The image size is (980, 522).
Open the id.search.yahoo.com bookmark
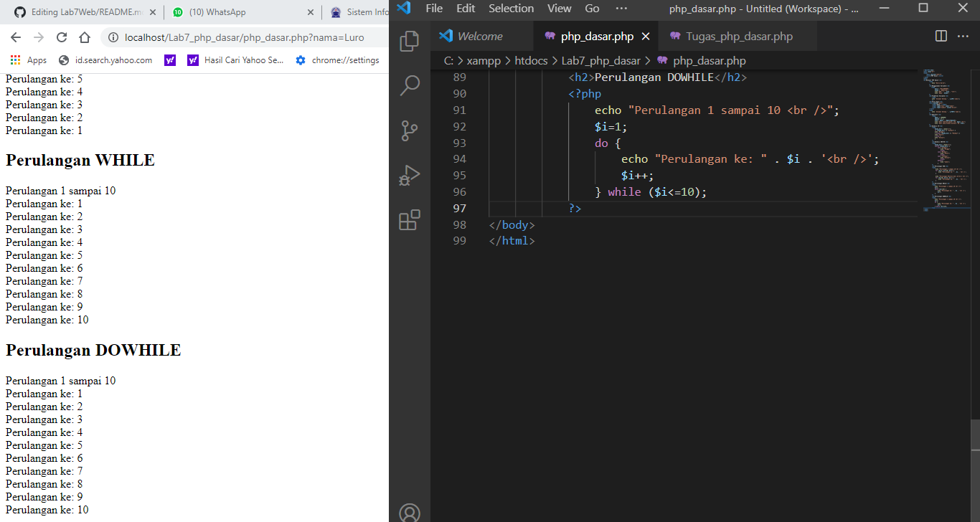click(105, 60)
